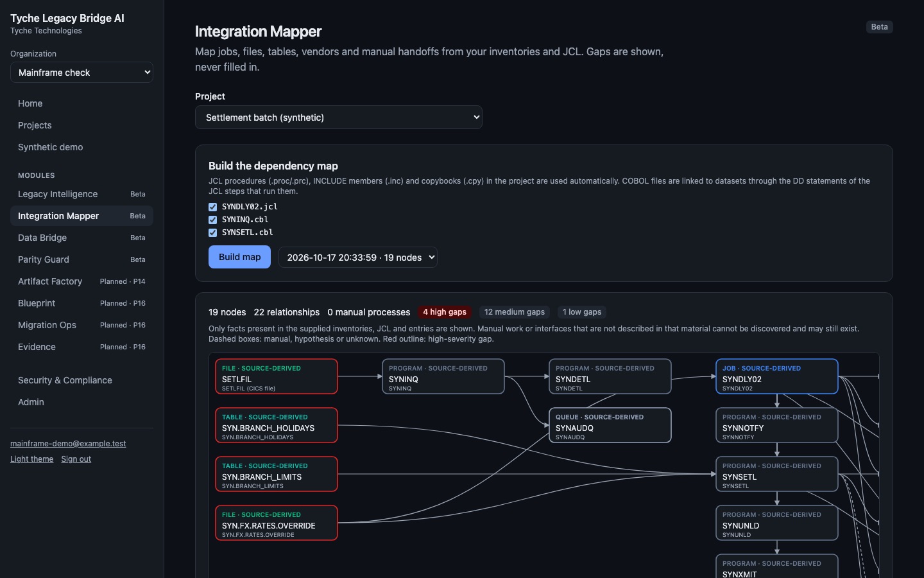Select the SETLFIL file node

tap(277, 376)
